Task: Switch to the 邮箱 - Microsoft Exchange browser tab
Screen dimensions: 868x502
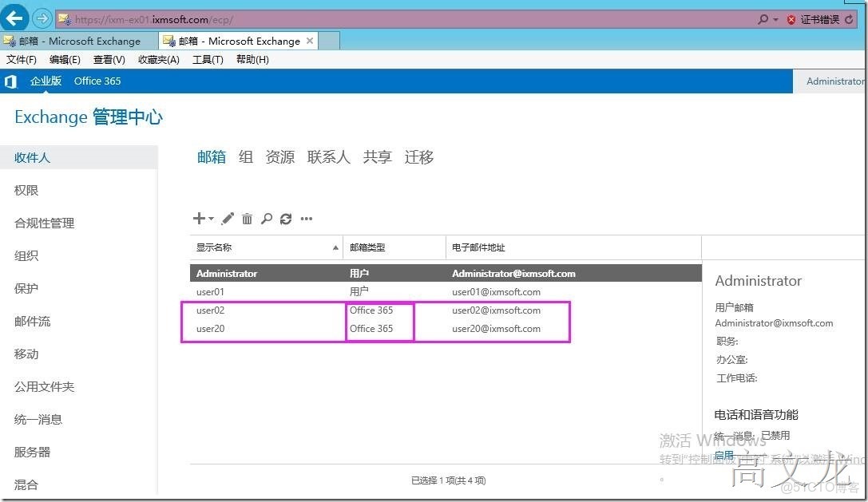Action: coord(76,40)
